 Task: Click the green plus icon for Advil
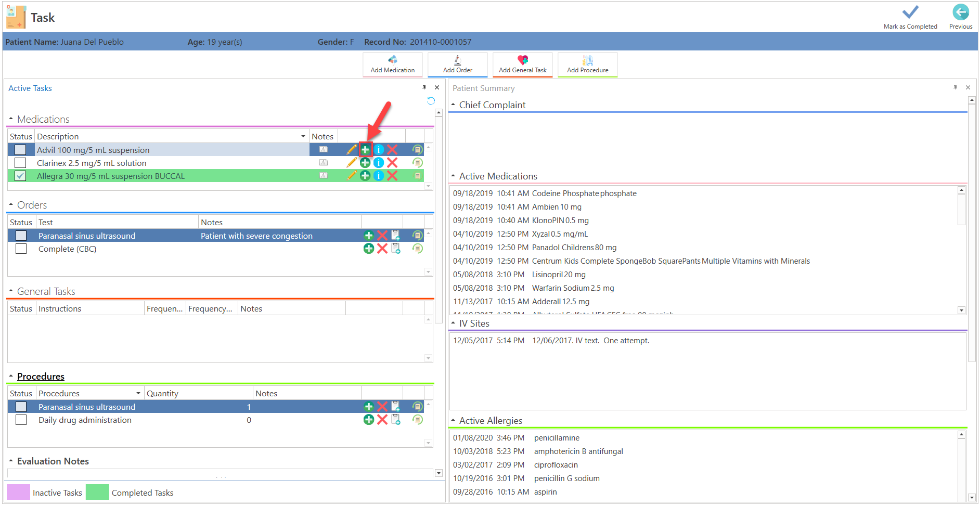point(366,150)
